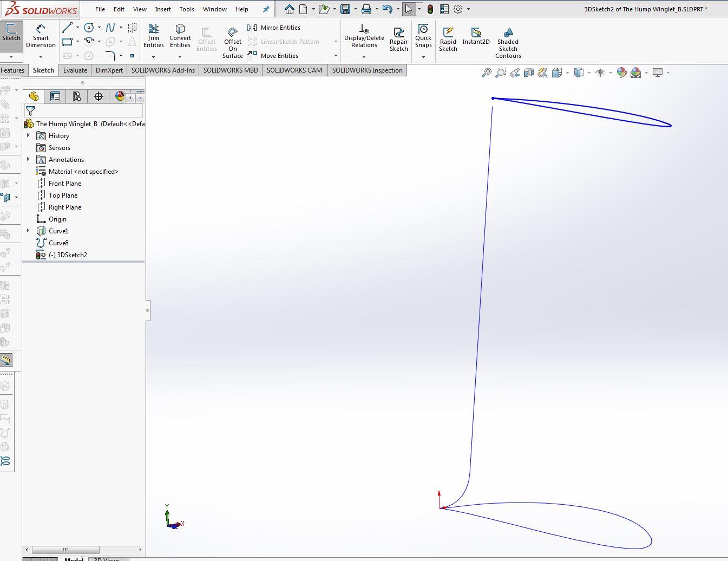Switch to the Evaluate tab
This screenshot has width=728, height=561.
pyautogui.click(x=75, y=70)
